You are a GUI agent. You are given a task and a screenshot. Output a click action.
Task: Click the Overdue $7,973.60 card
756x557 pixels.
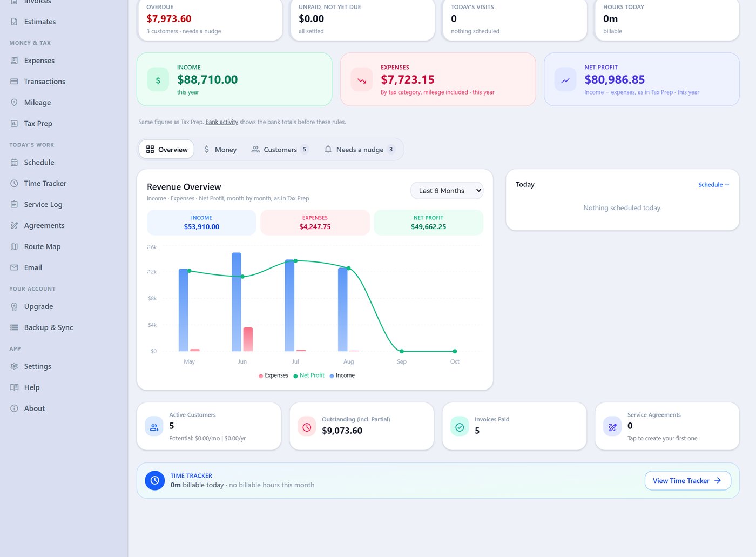(210, 19)
